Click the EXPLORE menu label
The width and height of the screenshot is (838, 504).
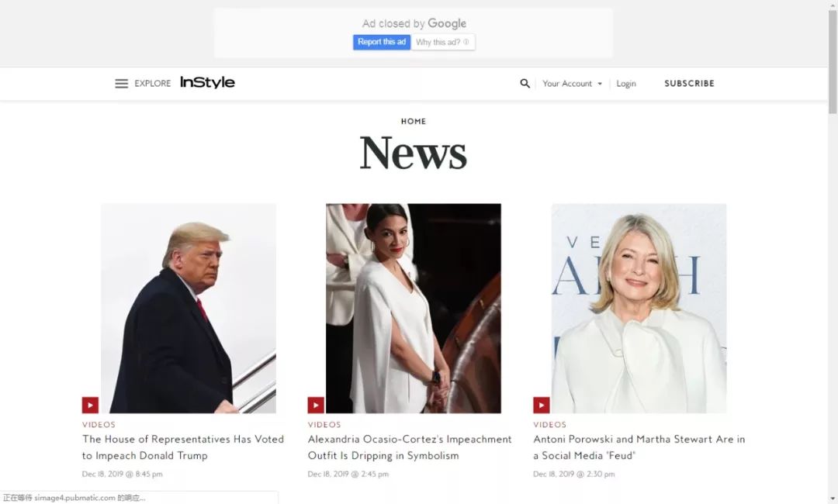(x=152, y=84)
